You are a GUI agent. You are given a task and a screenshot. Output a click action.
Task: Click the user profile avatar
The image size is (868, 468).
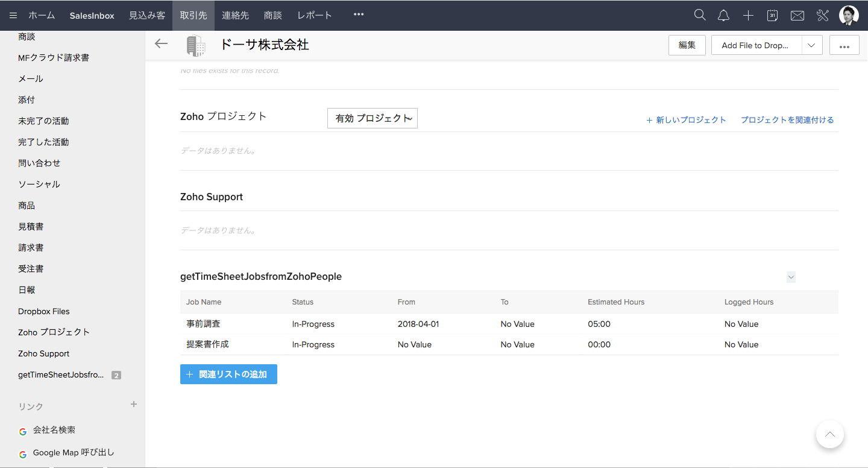tap(849, 16)
